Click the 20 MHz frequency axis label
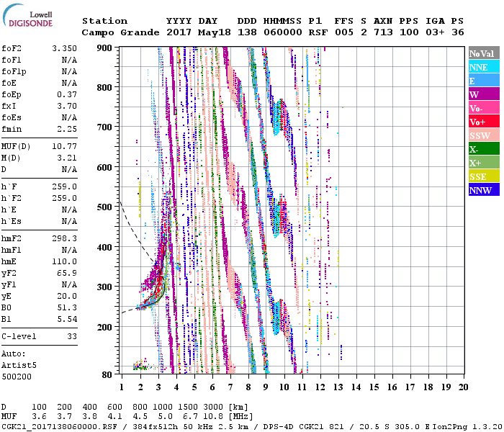Viewport: 504px width, 432px height. click(x=463, y=387)
